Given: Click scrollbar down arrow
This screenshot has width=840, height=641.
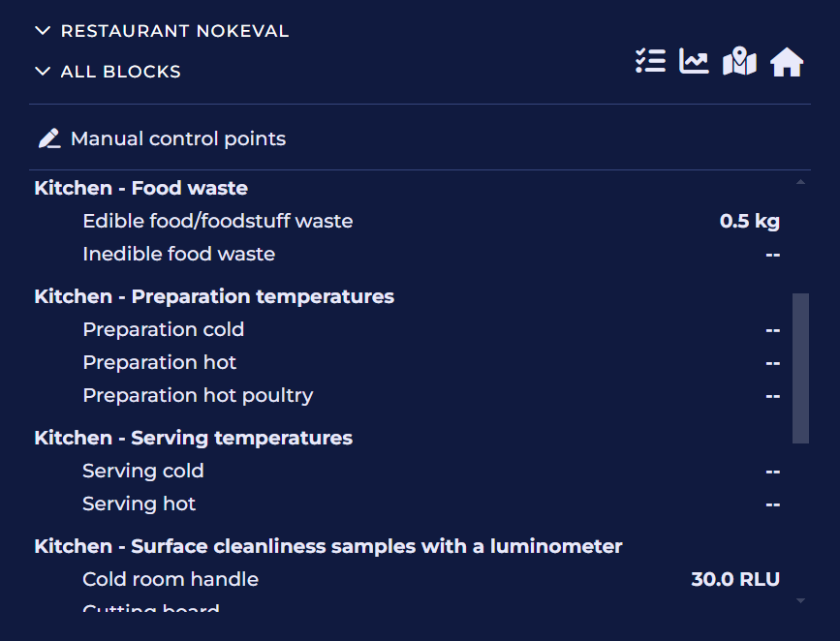Looking at the screenshot, I should tap(800, 601).
